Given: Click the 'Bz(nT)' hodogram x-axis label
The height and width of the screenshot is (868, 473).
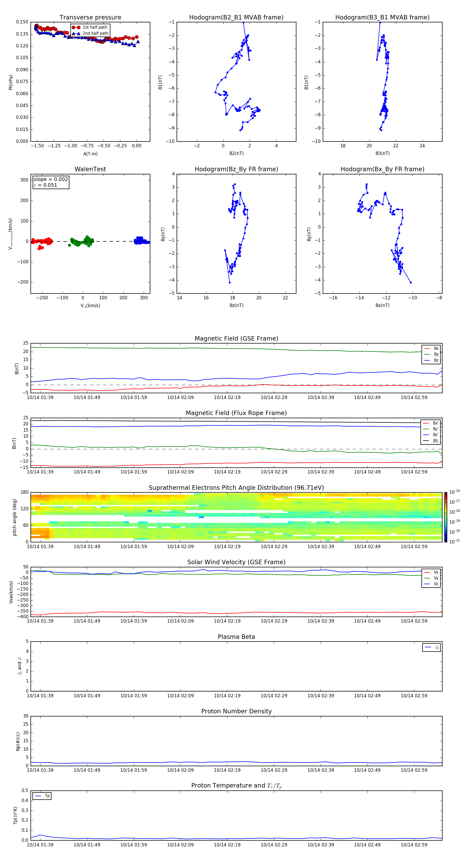Looking at the screenshot, I should [x=236, y=306].
